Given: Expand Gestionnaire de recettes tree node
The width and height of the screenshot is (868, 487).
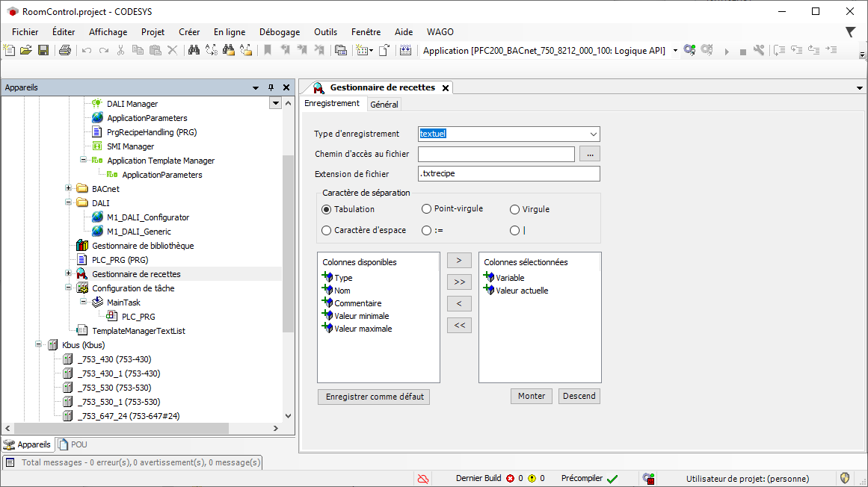Looking at the screenshot, I should click(69, 273).
